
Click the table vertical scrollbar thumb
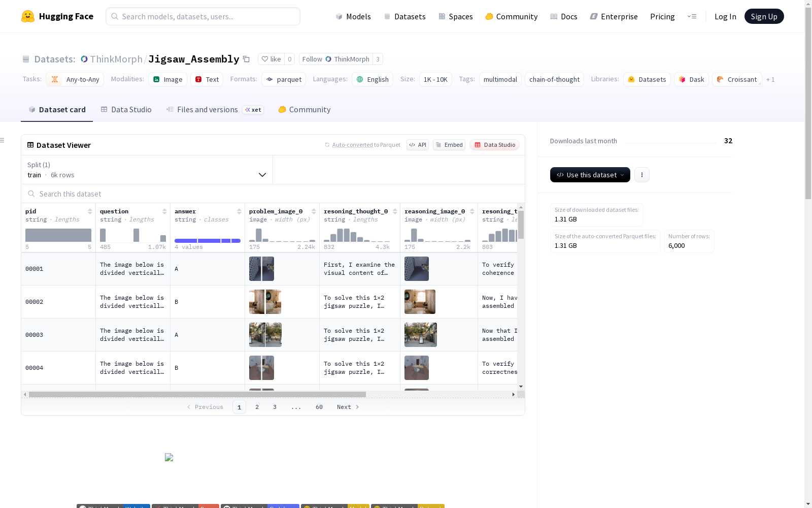(521, 225)
